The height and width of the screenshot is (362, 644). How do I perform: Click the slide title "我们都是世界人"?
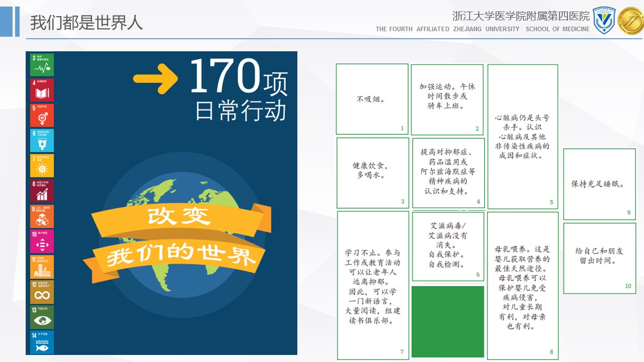(x=86, y=23)
